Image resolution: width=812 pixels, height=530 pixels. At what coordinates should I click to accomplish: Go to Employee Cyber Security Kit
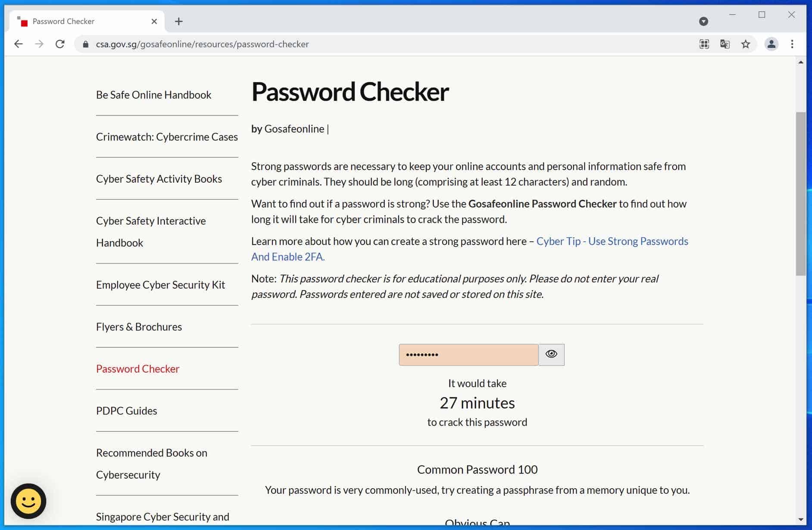click(x=160, y=285)
